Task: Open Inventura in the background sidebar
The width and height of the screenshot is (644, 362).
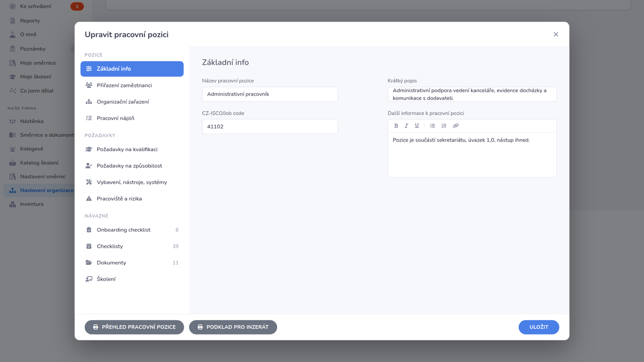Action: (32, 204)
